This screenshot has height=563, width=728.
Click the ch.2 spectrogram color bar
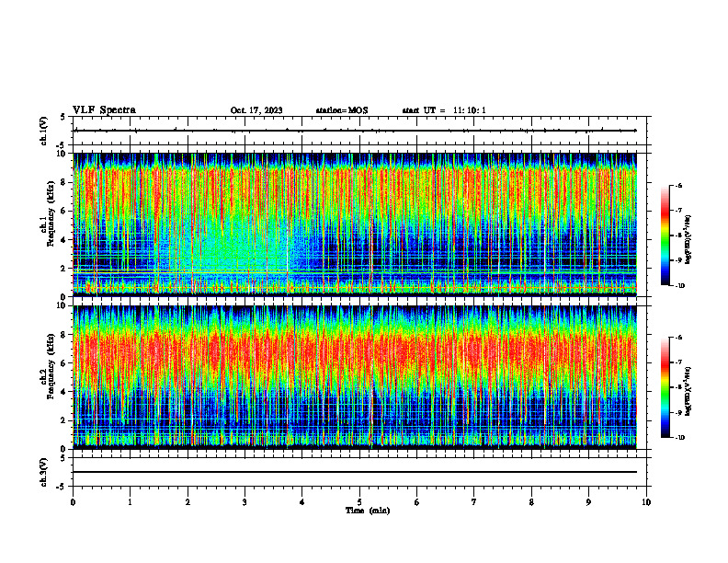(x=665, y=387)
